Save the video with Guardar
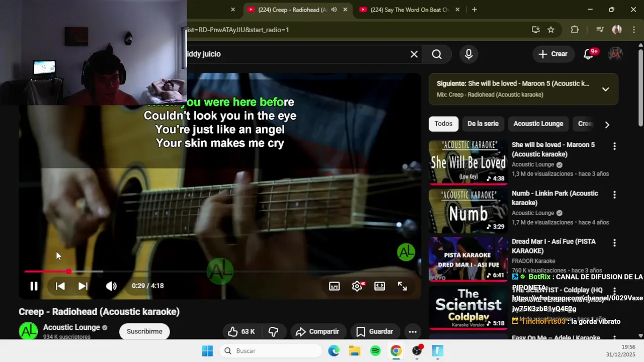The height and width of the screenshot is (362, 644). [375, 331]
